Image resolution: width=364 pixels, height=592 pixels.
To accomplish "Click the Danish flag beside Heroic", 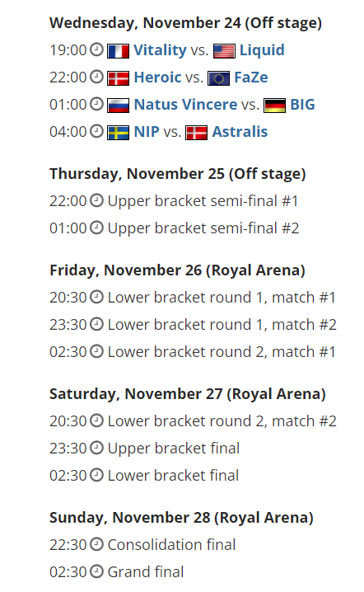I will [118, 78].
